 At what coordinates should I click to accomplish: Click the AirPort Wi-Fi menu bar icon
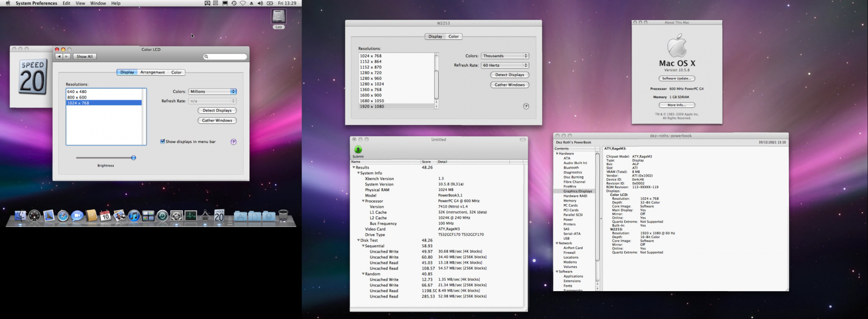click(x=243, y=3)
